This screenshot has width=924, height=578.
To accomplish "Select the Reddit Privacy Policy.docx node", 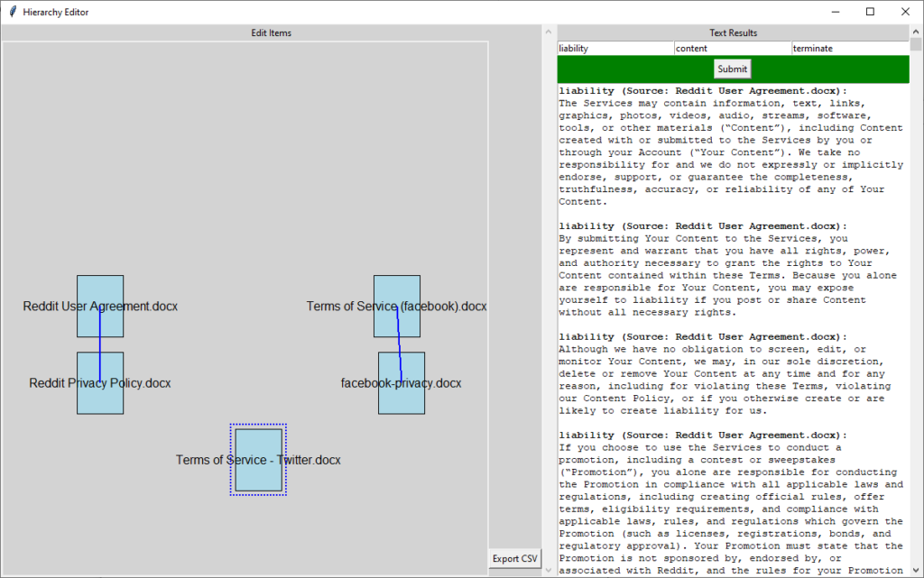I will (x=100, y=383).
